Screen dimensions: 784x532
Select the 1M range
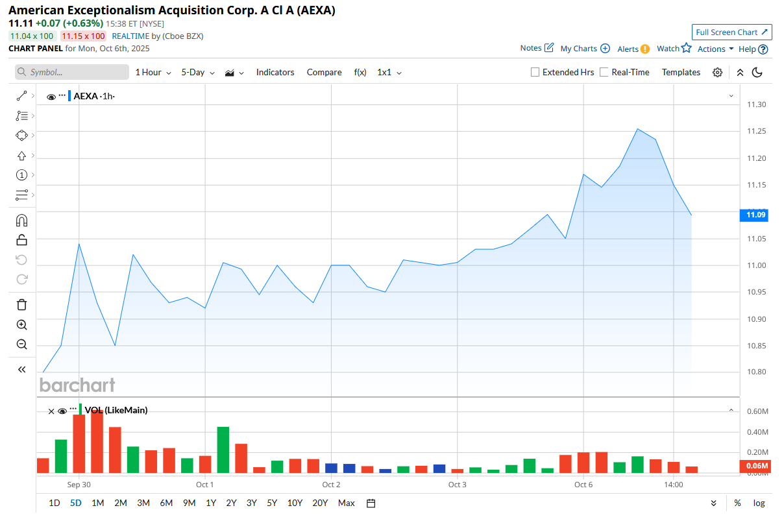point(98,503)
